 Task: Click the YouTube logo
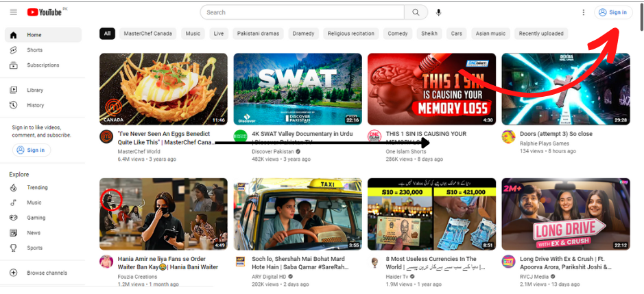(45, 12)
